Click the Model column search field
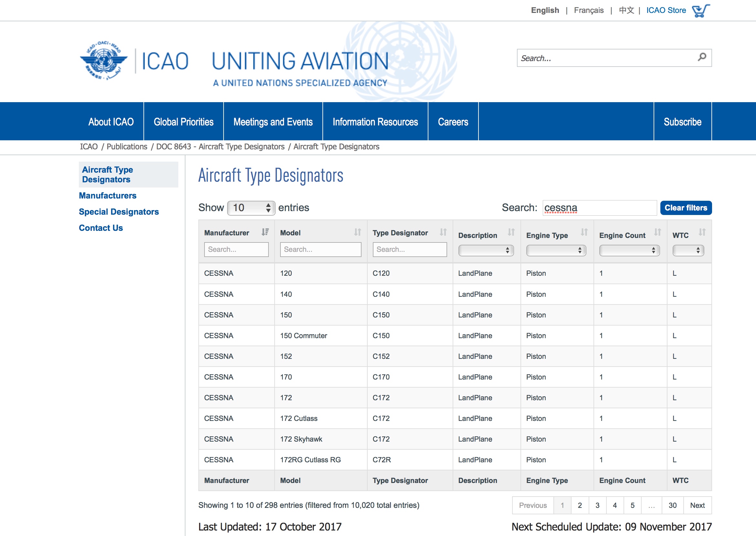Screen dimensions: 756x536 320,250
